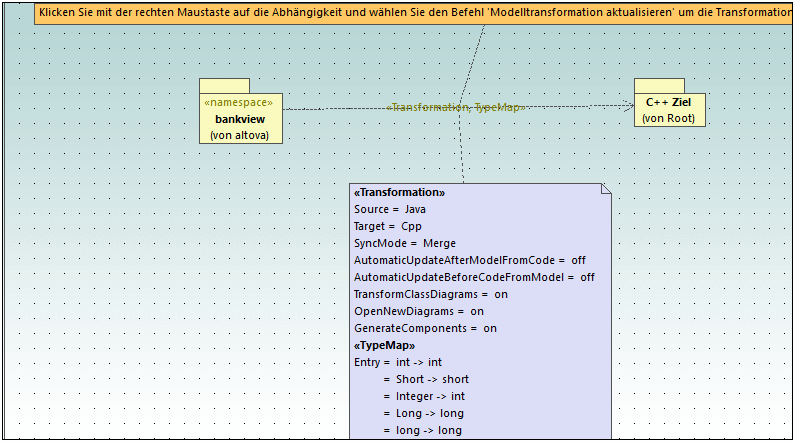This screenshot has height=442, width=795.
Task: Click the (von altova) label
Action: click(240, 135)
